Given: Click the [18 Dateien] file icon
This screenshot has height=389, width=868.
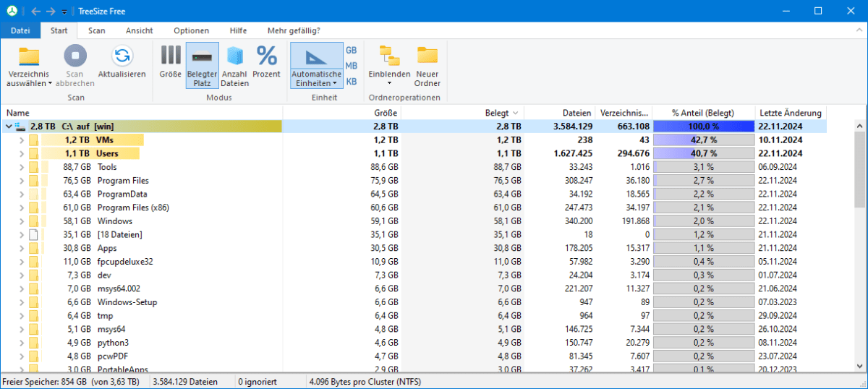Looking at the screenshot, I should click(x=33, y=234).
